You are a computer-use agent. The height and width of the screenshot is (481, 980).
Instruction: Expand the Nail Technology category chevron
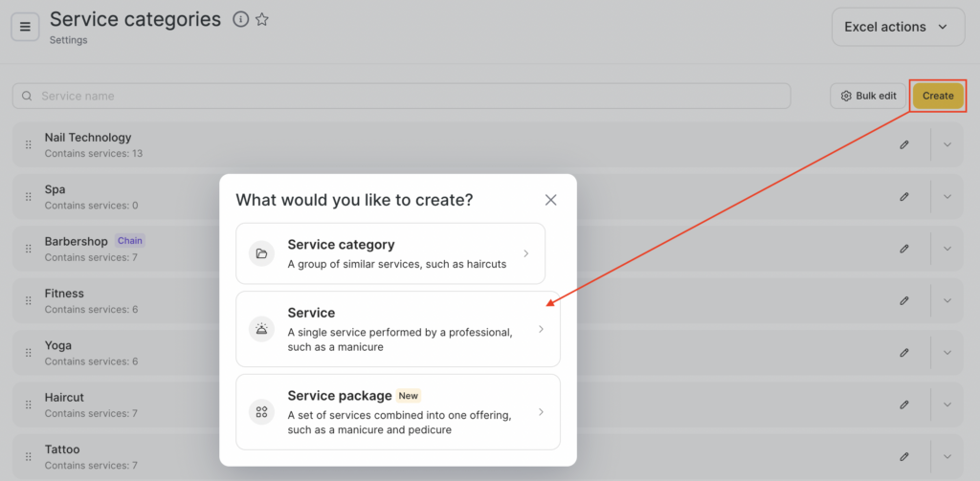[x=947, y=144]
